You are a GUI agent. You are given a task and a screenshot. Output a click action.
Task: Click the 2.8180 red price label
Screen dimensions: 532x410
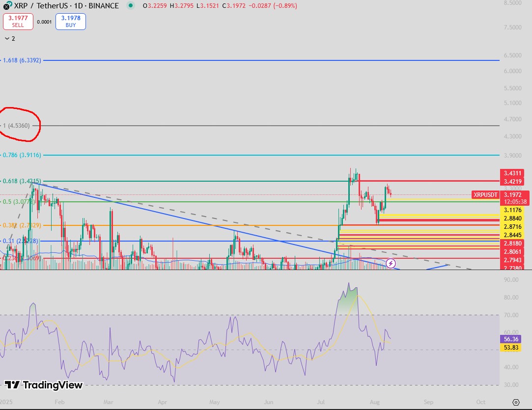coord(512,244)
